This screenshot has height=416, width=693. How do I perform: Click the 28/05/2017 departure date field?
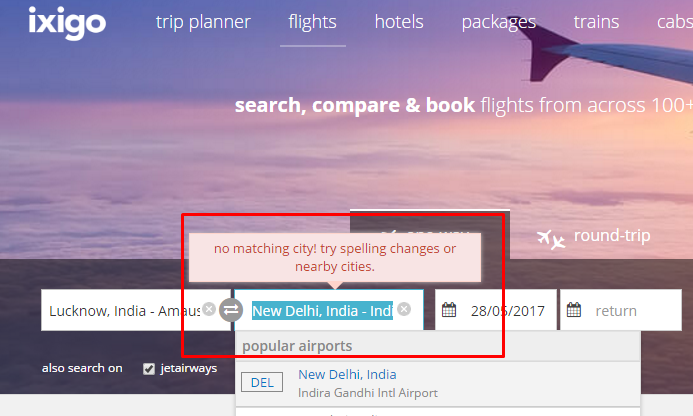(495, 310)
